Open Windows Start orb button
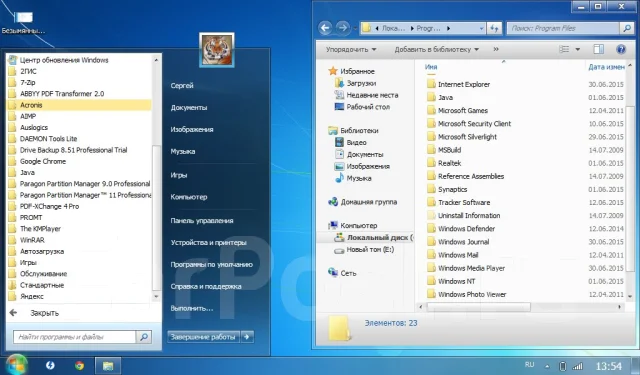640x375 pixels. pos(16,365)
